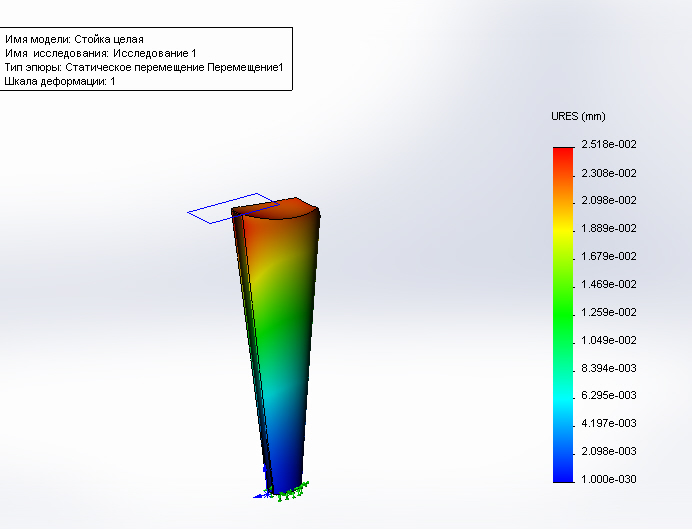The height and width of the screenshot is (529, 692).
Task: Click the displacement color legend bar
Action: [x=563, y=315]
